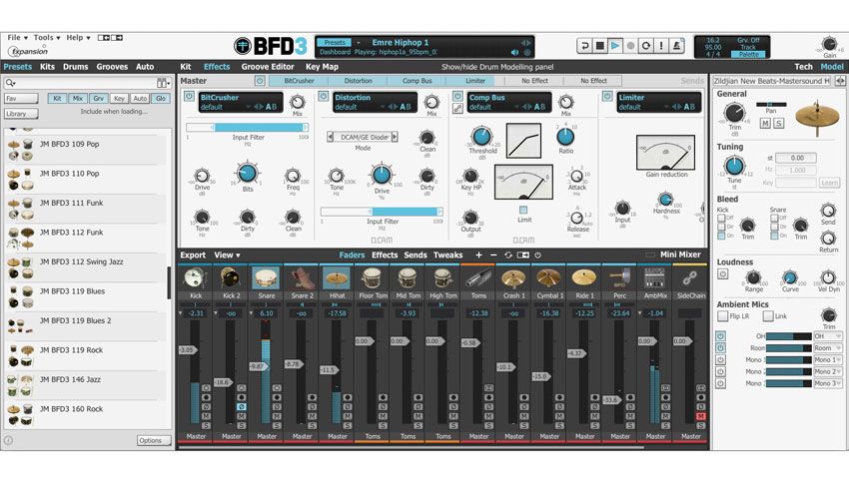Click the return-to-start transport icon

584,46
